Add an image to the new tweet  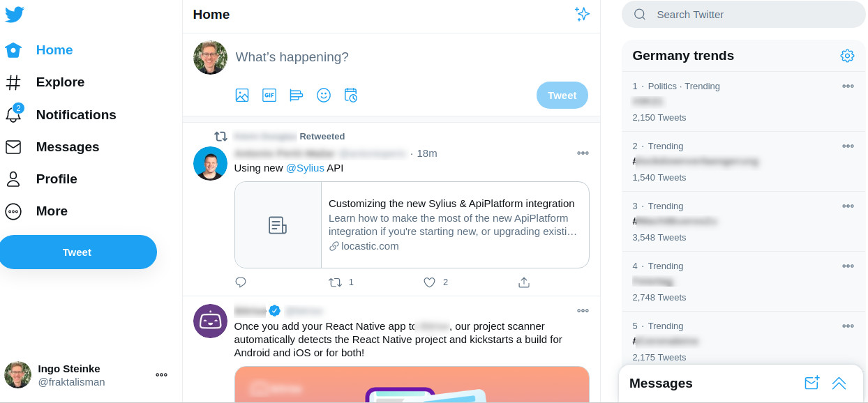click(242, 96)
